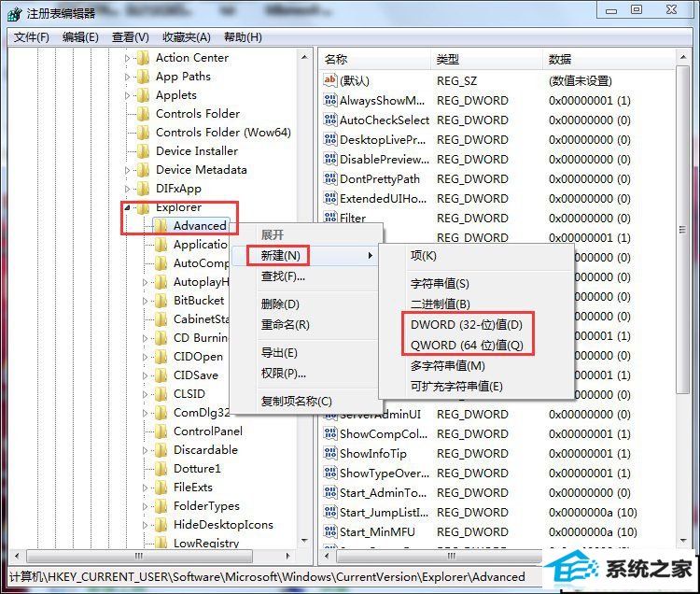Click the 类型 column header

[x=485, y=59]
